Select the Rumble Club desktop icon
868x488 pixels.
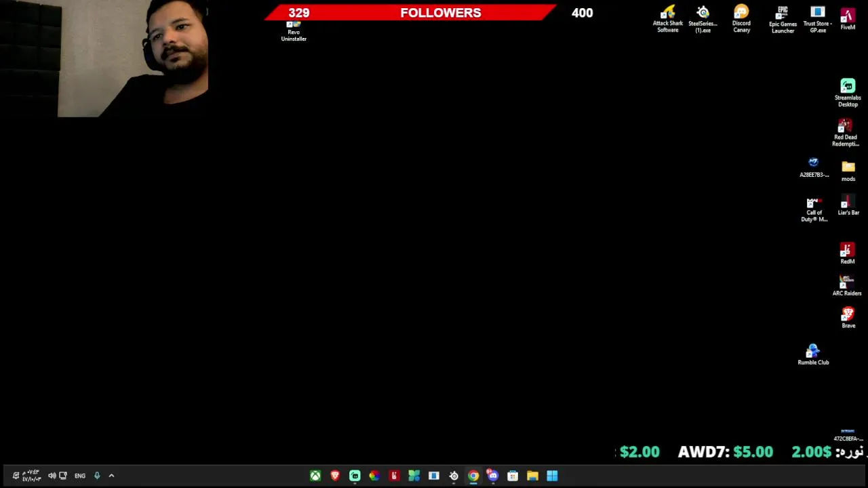tap(813, 354)
